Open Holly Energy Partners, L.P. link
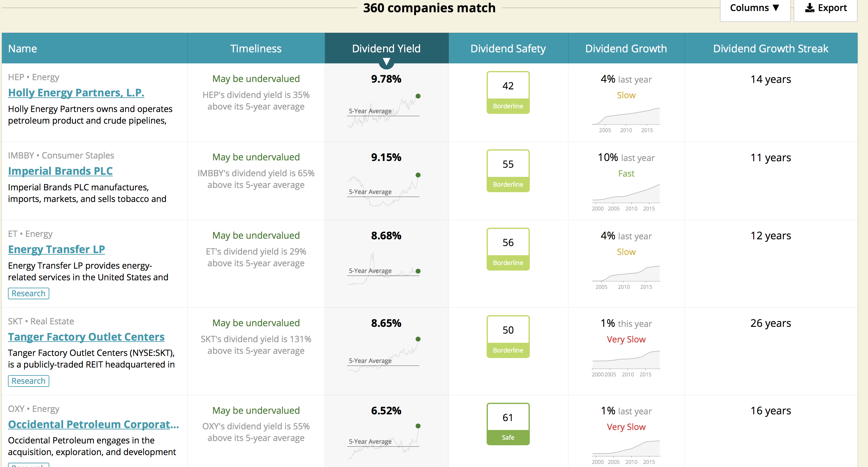The width and height of the screenshot is (868, 467). coord(76,93)
